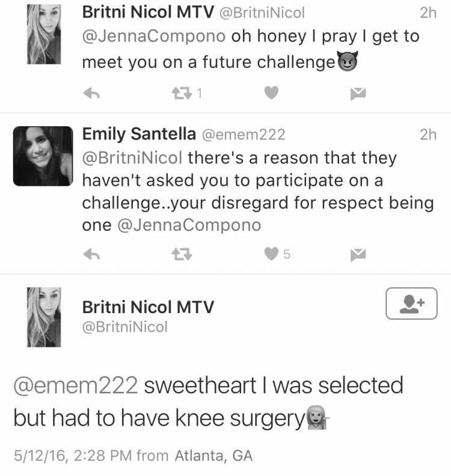Share Emily Santella's tweet via message icon
451x476 pixels.
coord(358,255)
